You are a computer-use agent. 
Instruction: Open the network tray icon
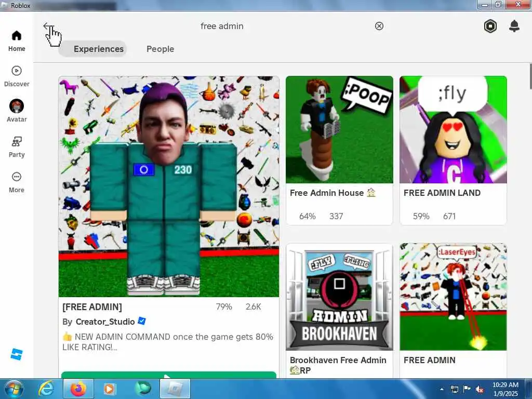pyautogui.click(x=454, y=389)
